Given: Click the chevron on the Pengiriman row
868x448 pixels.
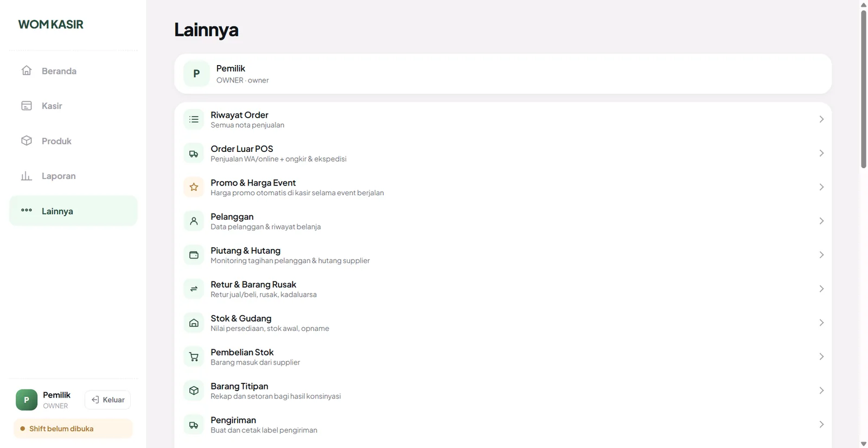Looking at the screenshot, I should (x=821, y=425).
